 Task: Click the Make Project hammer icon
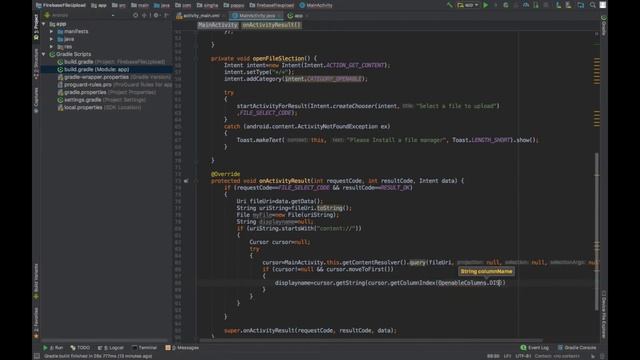pyautogui.click(x=450, y=5)
